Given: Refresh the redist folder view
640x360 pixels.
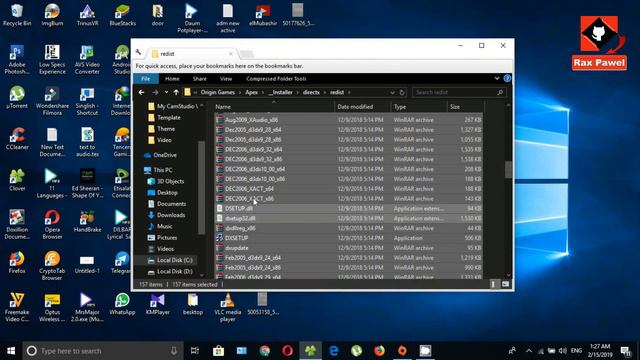Looking at the screenshot, I should click(402, 93).
